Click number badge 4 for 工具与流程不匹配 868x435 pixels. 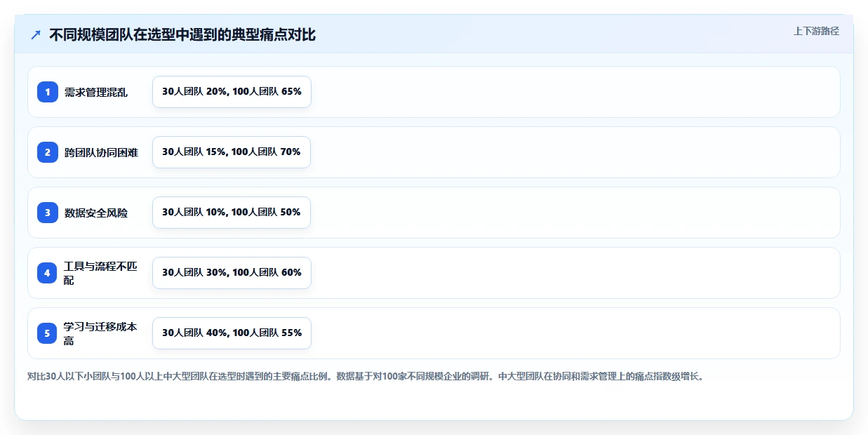point(48,273)
